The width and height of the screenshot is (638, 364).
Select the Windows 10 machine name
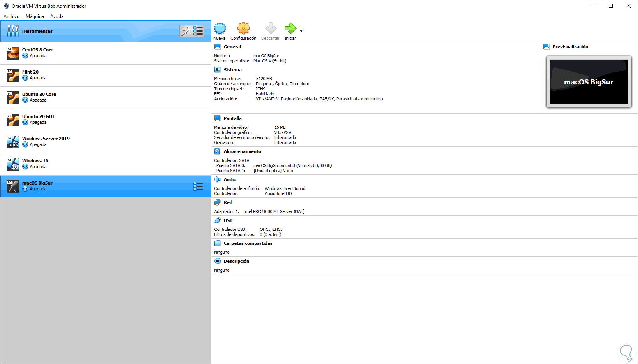[35, 161]
